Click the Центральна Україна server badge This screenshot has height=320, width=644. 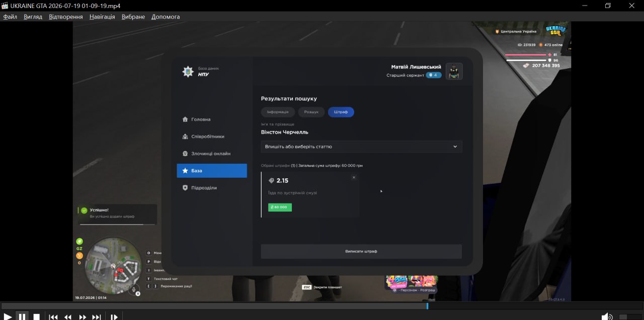516,31
